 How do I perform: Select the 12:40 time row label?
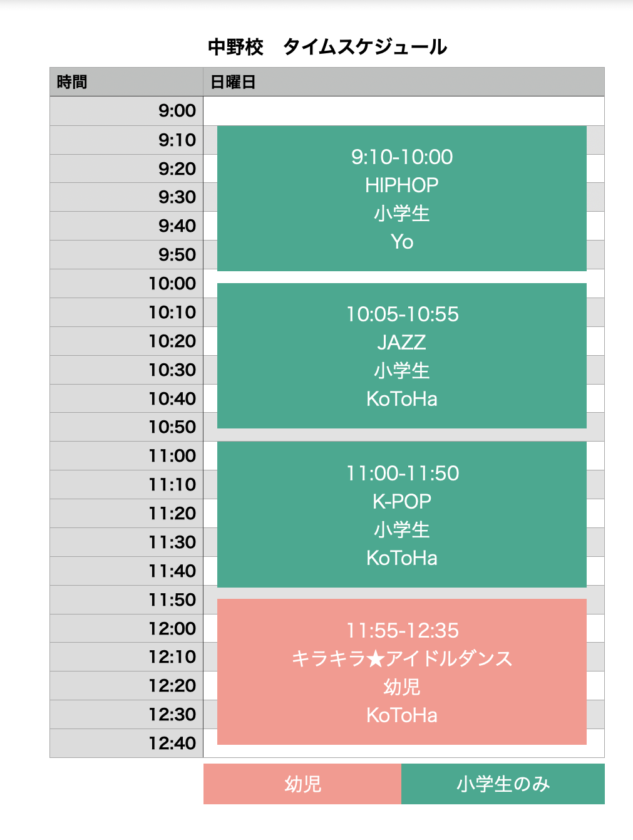pyautogui.click(x=172, y=744)
